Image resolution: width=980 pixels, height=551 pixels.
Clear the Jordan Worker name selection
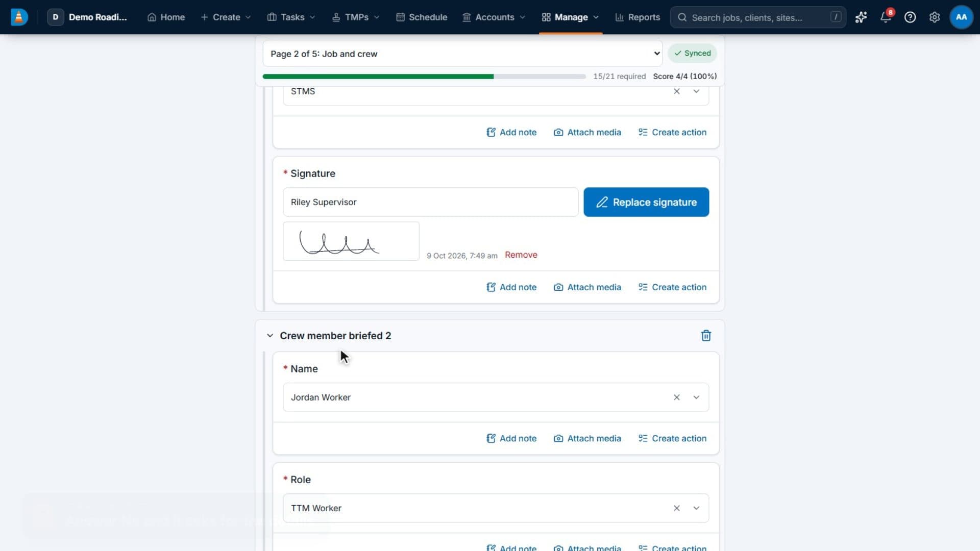(x=676, y=397)
